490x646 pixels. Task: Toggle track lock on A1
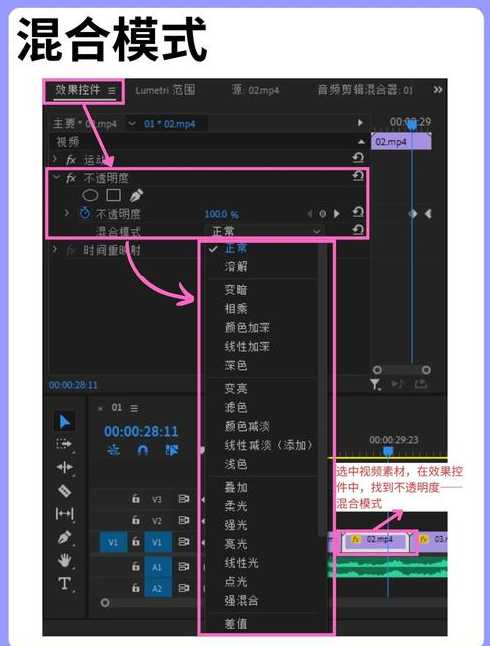coord(136,567)
